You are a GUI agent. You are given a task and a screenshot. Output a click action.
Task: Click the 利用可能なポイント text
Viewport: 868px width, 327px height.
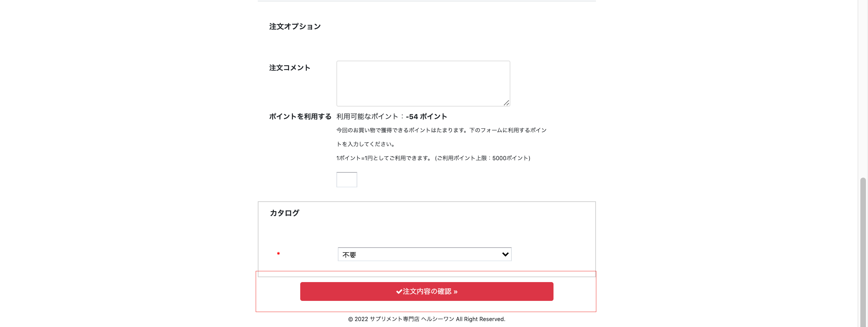click(x=367, y=117)
